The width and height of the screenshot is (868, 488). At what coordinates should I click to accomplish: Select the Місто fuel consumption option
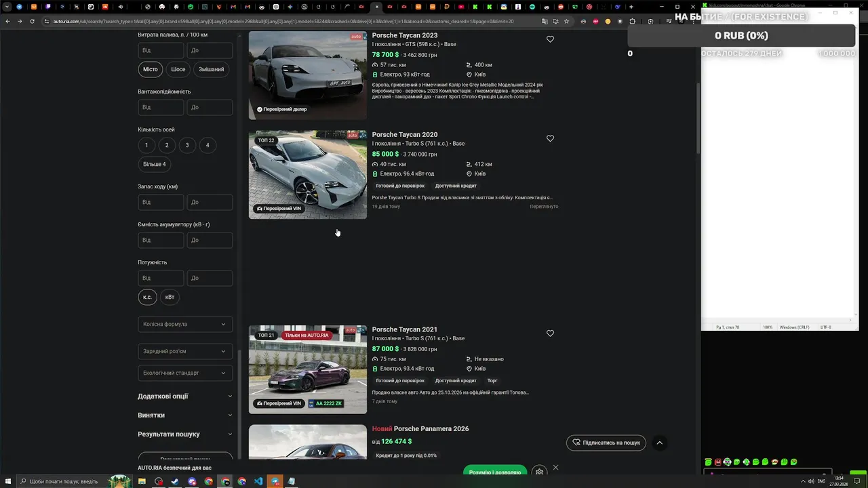151,69
